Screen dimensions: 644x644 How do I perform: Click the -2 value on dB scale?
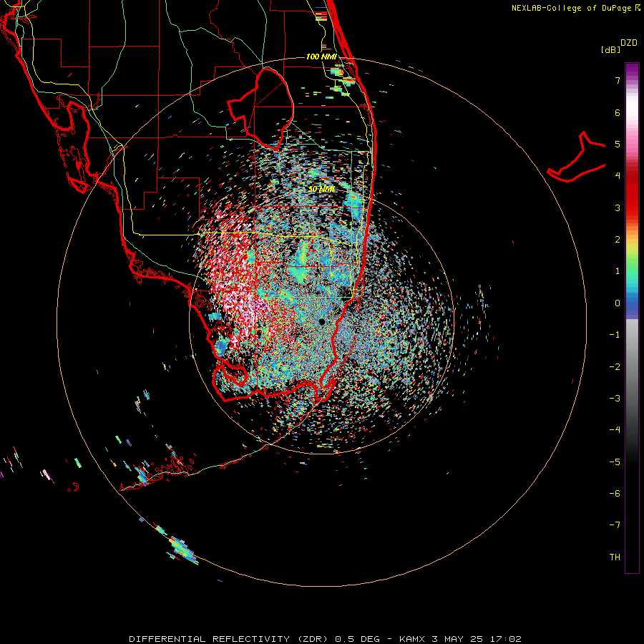[615, 366]
